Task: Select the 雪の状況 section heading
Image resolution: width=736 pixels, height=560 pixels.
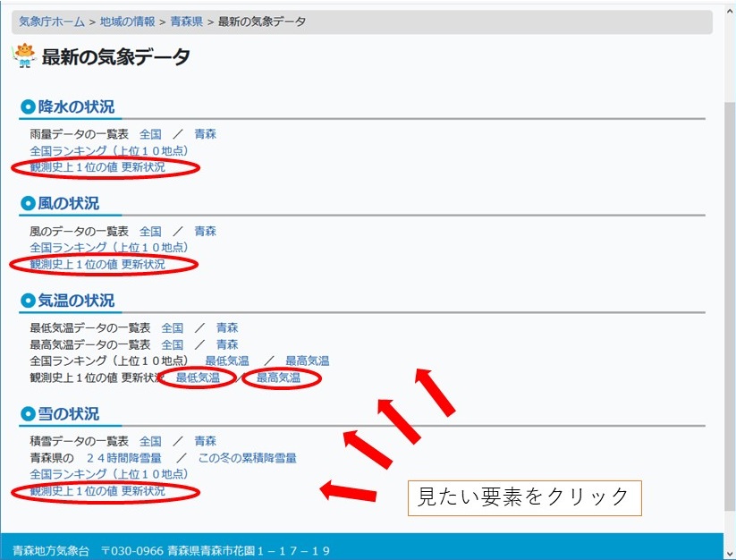Action: [69, 414]
